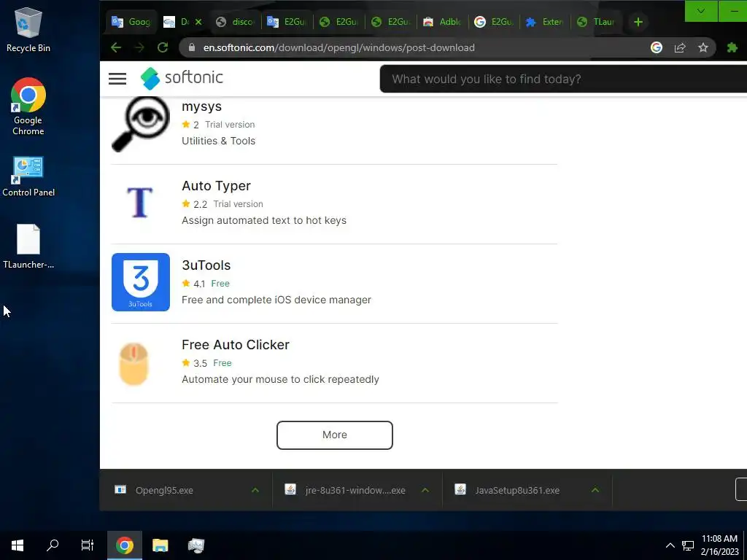
Task: Switch to the E2Gu tab with Google icon
Action: (x=494, y=22)
